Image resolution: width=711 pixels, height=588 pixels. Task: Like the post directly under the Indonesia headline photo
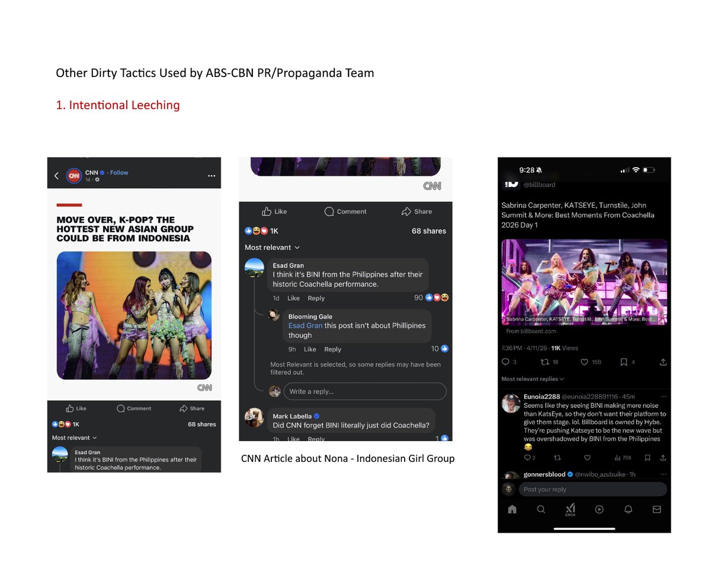tap(76, 408)
